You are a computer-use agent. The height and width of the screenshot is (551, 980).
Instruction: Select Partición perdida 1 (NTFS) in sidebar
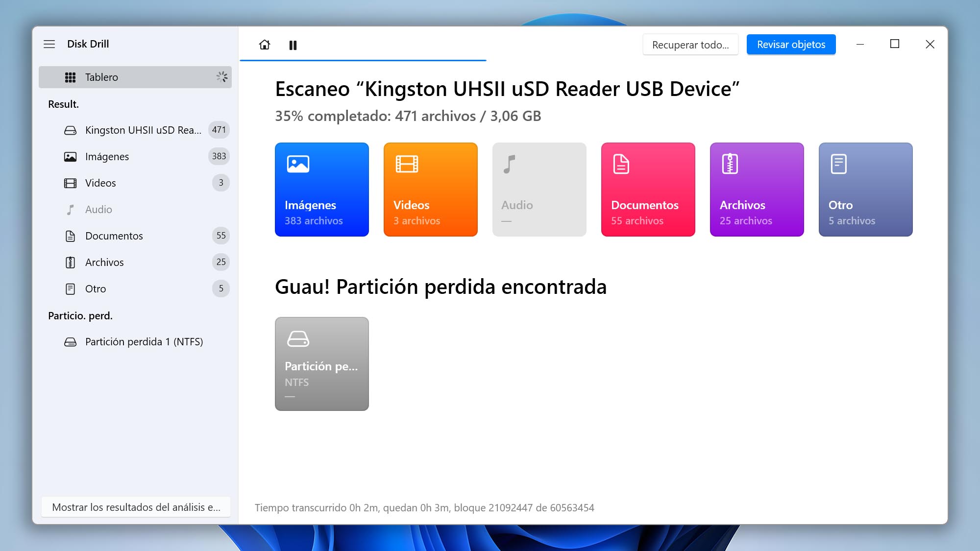pos(135,342)
